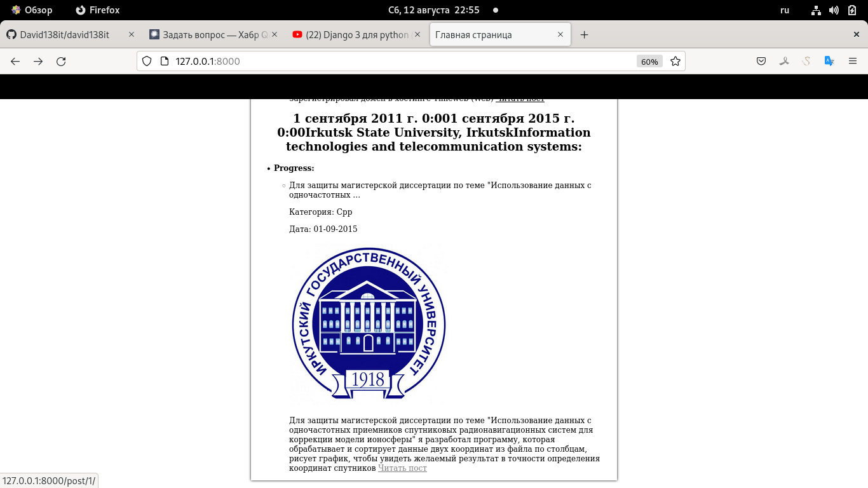Open the Firefox app menu in top bar
This screenshot has height=488, width=868.
(x=97, y=10)
